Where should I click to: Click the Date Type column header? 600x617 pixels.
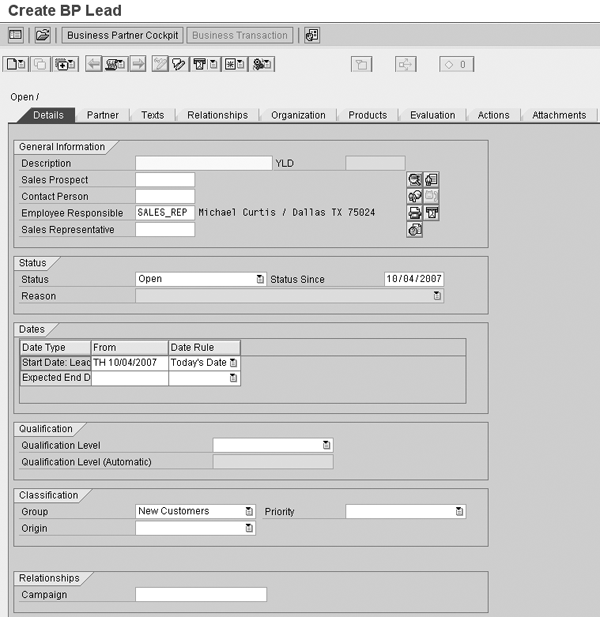[x=55, y=347]
